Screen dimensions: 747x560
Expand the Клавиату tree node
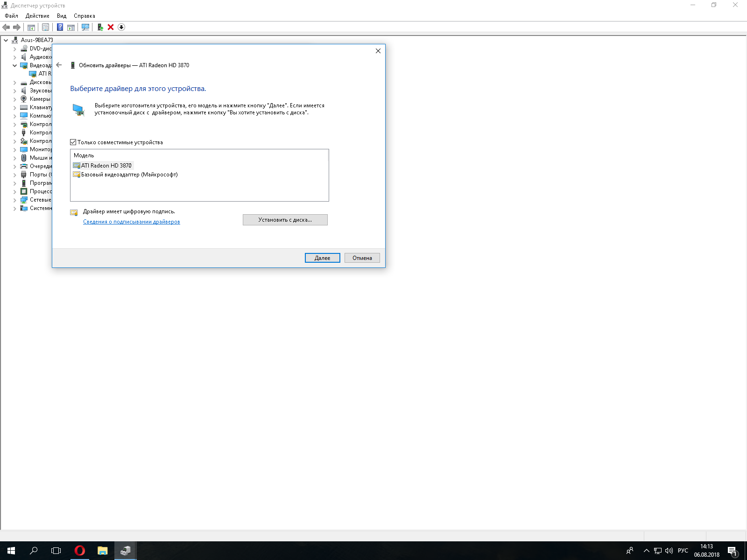coord(15,107)
